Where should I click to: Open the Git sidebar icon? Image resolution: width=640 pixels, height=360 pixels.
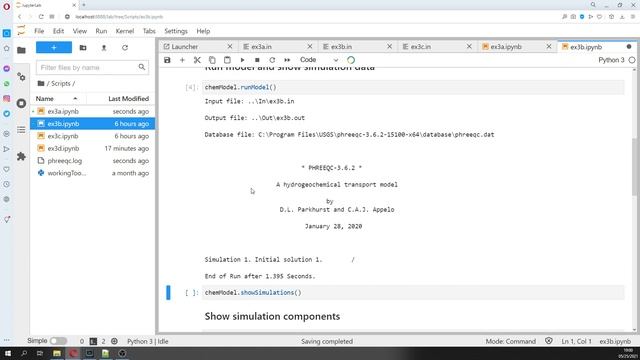[21, 77]
